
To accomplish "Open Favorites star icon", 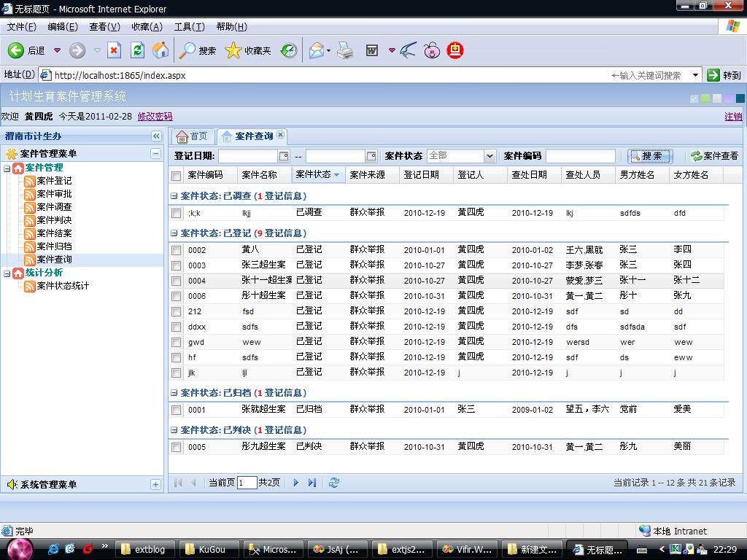I will 233,50.
